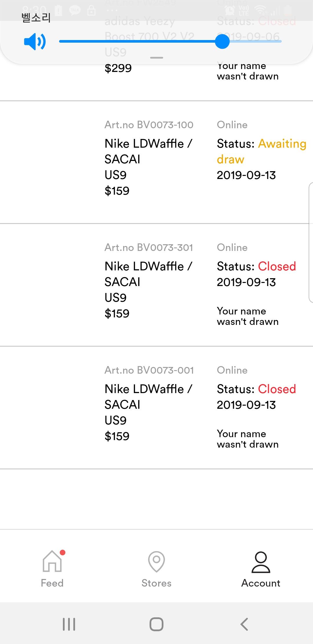Tap the Feed home icon
313x644 pixels.
click(x=52, y=561)
